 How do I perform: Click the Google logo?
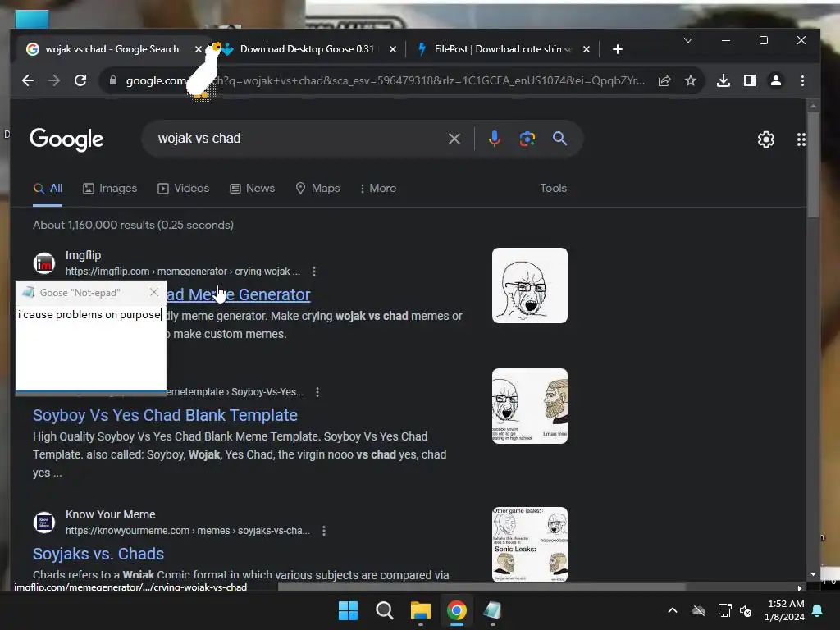coord(66,139)
